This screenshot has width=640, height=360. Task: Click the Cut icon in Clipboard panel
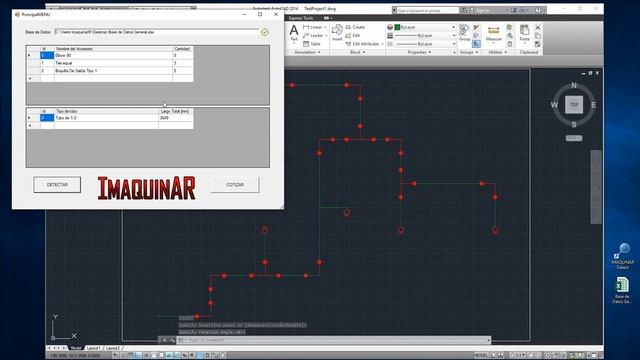[x=538, y=27]
